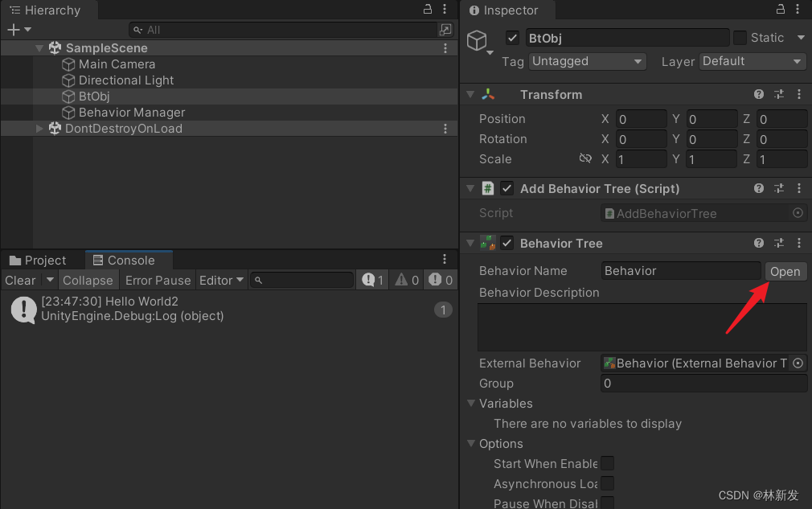This screenshot has width=812, height=509.
Task: Click Rotation Y value field
Action: click(712, 139)
